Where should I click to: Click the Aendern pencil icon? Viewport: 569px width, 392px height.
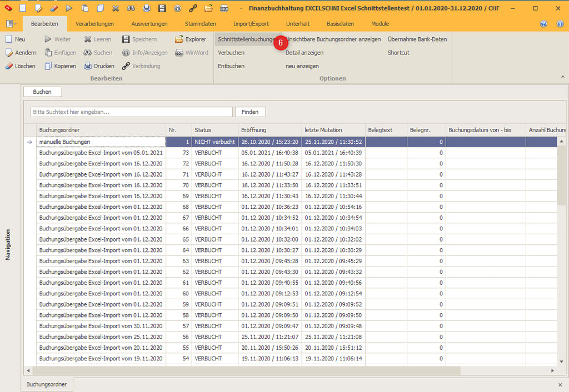tap(9, 53)
